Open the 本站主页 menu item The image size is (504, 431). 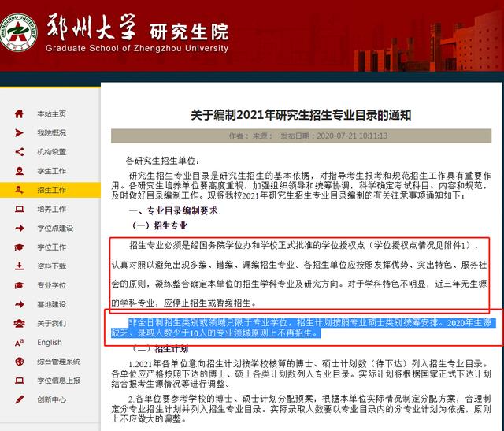point(51,113)
